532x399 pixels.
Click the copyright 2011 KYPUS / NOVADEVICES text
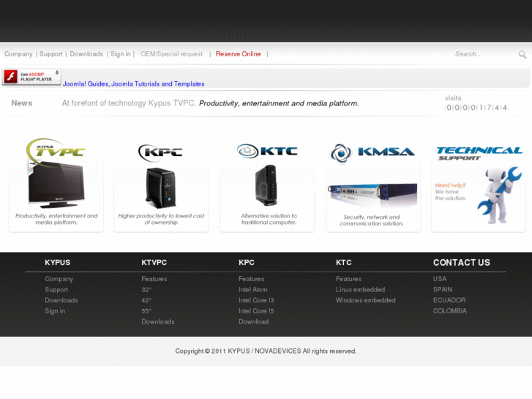pos(266,351)
